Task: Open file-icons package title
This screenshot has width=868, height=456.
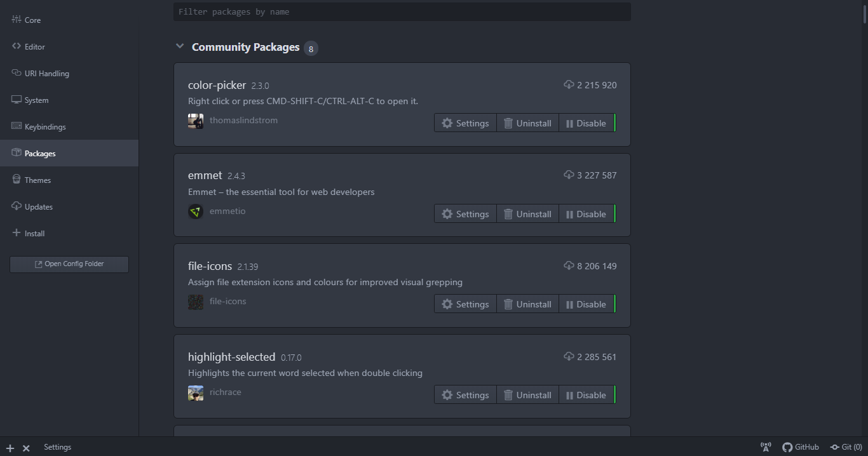Action: click(210, 266)
